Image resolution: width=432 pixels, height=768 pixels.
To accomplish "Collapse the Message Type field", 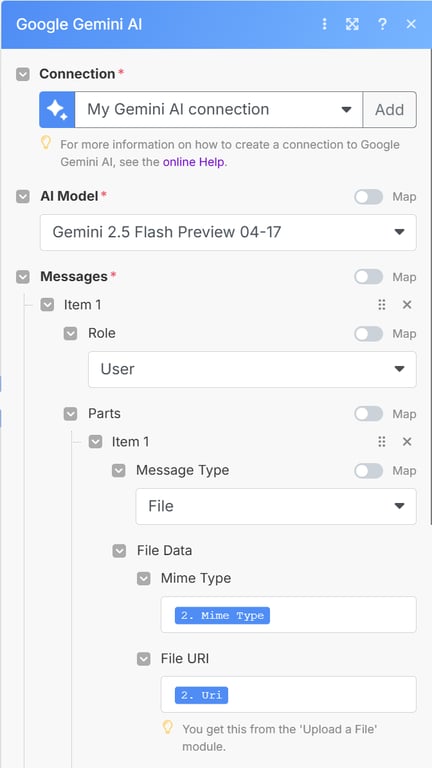I will click(119, 471).
